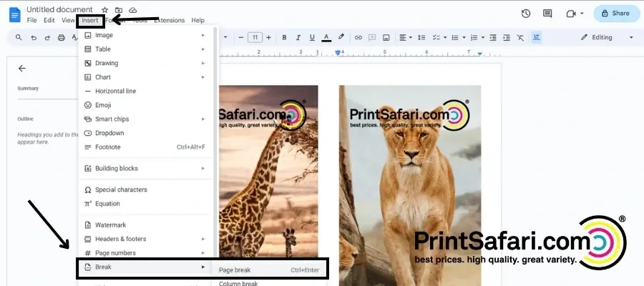Open the Help menu
The image size is (644, 286).
[198, 20]
